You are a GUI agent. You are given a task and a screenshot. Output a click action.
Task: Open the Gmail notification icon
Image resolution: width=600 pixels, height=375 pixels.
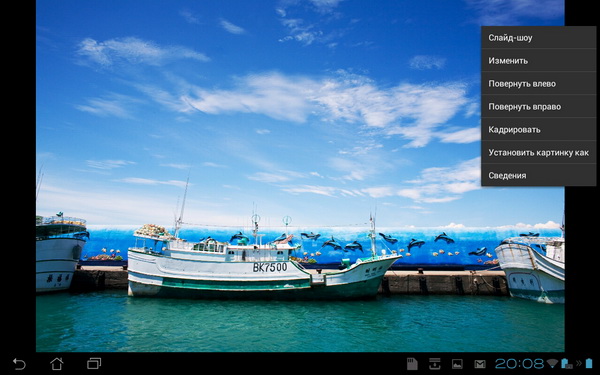480,364
